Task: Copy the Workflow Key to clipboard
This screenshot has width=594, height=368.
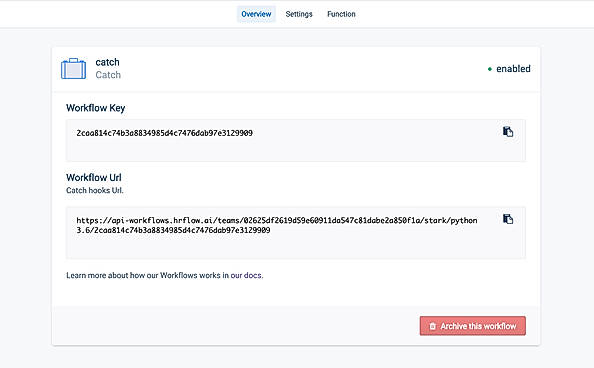Action: pyautogui.click(x=508, y=132)
